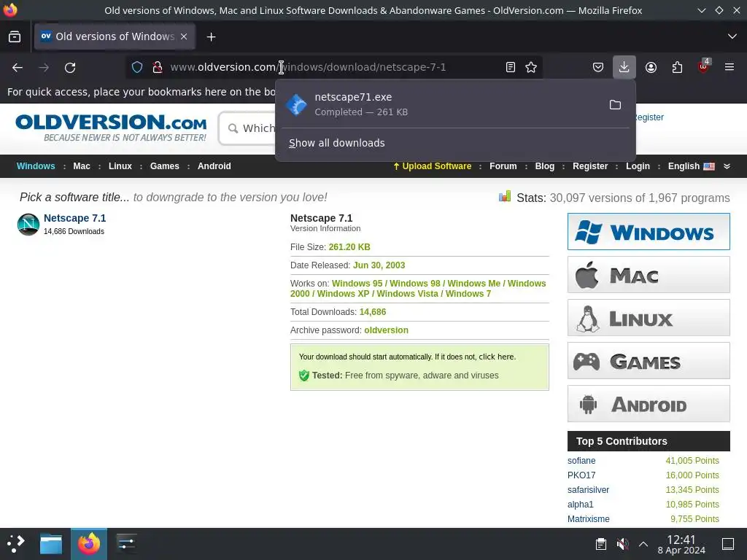Close the Old versions of Windows tab
Screen dimensions: 747x560
point(184,36)
